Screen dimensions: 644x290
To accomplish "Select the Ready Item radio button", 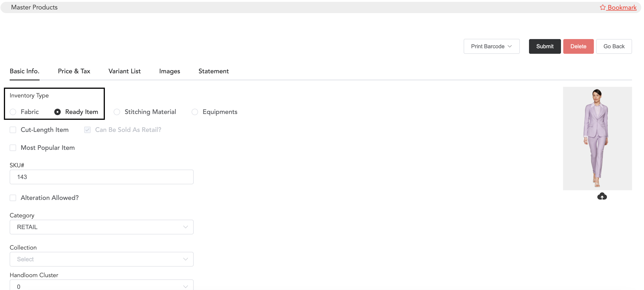I will [57, 112].
